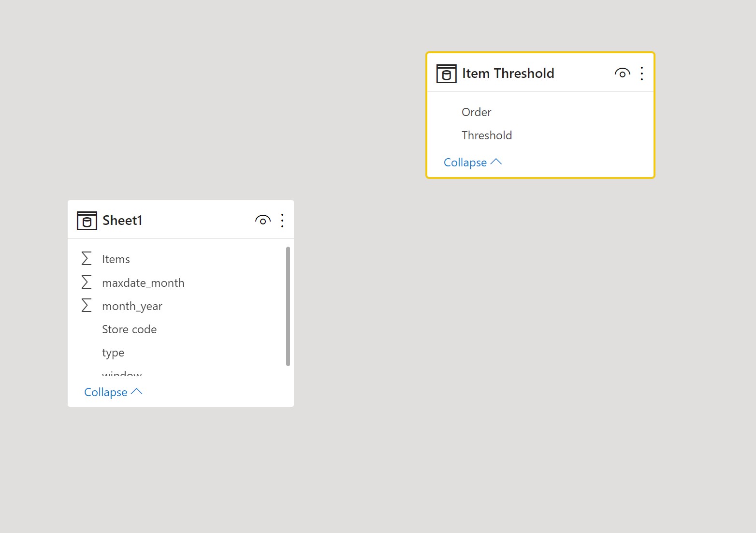Toggle visibility of Sheet1 table
The height and width of the screenshot is (533, 756).
point(262,220)
